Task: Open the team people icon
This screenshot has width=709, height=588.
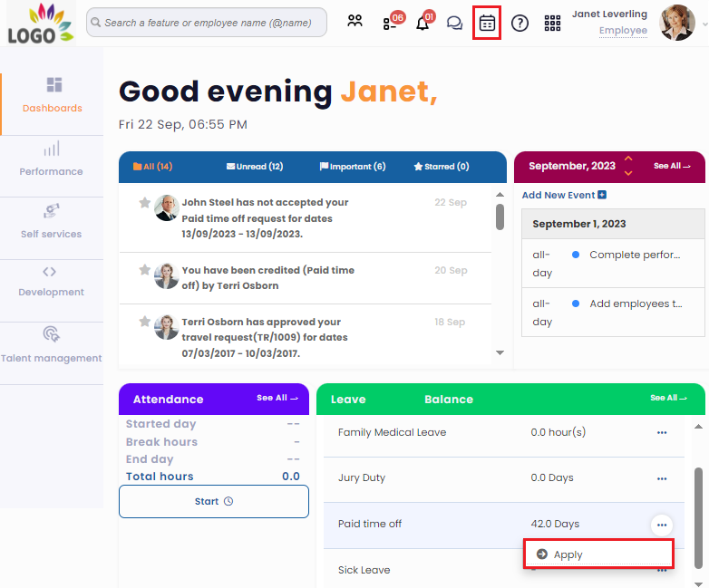Action: coord(354,24)
